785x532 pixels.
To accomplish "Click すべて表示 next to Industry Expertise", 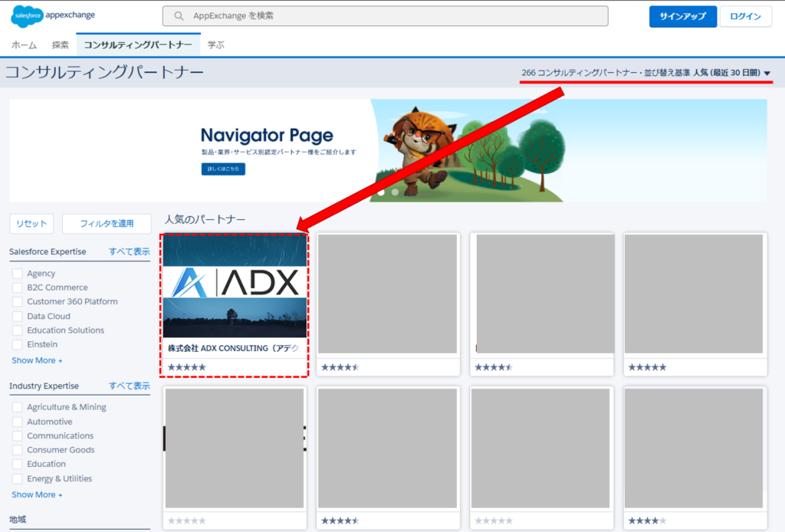I will (x=129, y=386).
